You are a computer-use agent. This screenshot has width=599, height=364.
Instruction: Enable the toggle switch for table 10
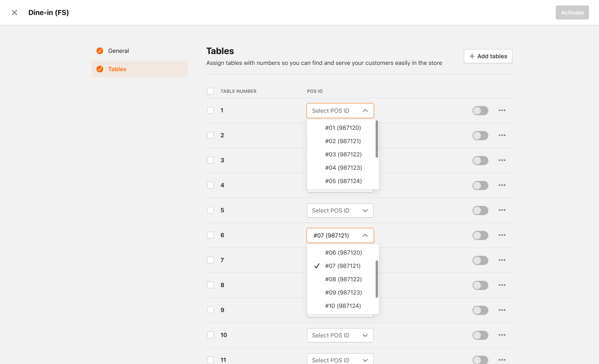tap(480, 335)
